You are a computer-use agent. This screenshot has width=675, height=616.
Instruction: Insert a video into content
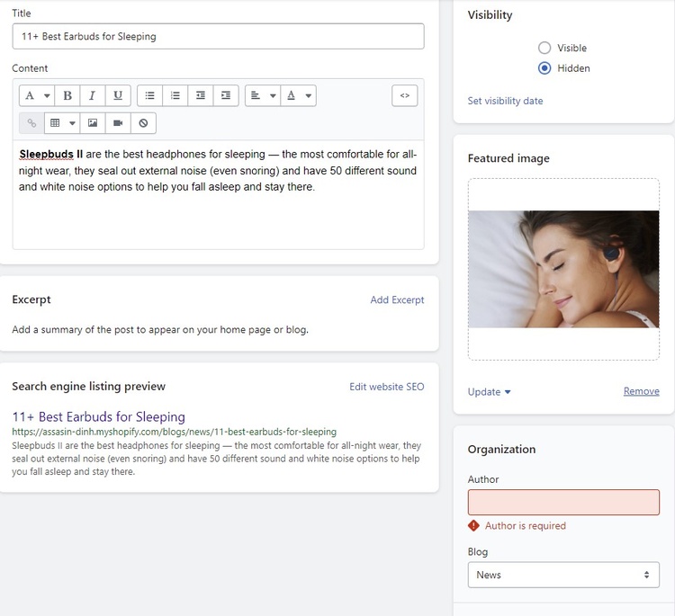pos(118,122)
